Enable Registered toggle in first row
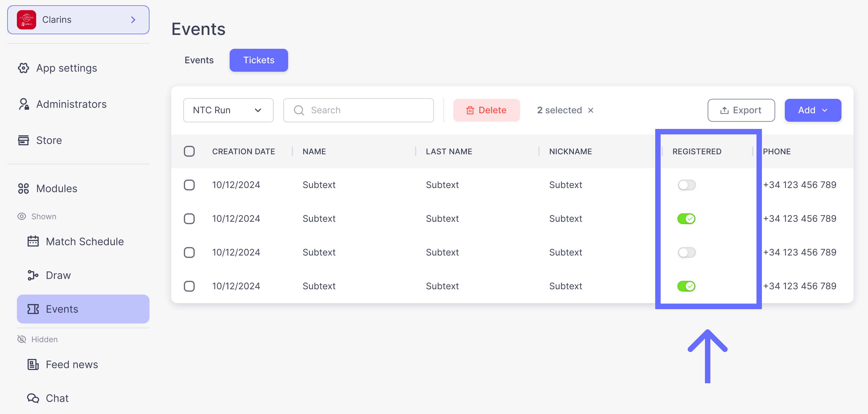Image resolution: width=868 pixels, height=414 pixels. [x=686, y=185]
